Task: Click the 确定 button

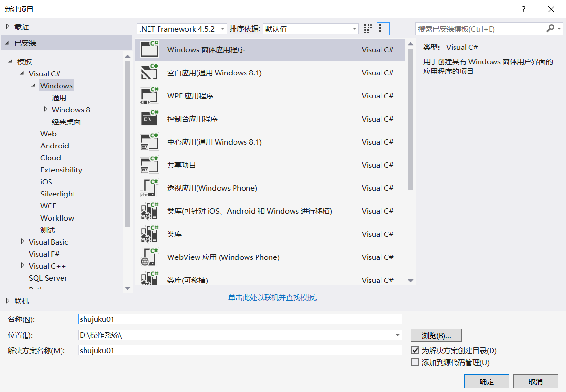Action: coord(487,381)
